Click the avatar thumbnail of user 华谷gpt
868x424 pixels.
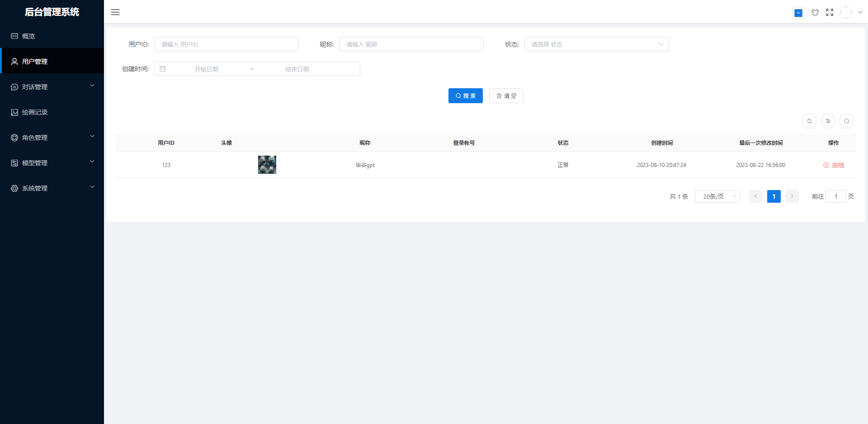pyautogui.click(x=267, y=165)
